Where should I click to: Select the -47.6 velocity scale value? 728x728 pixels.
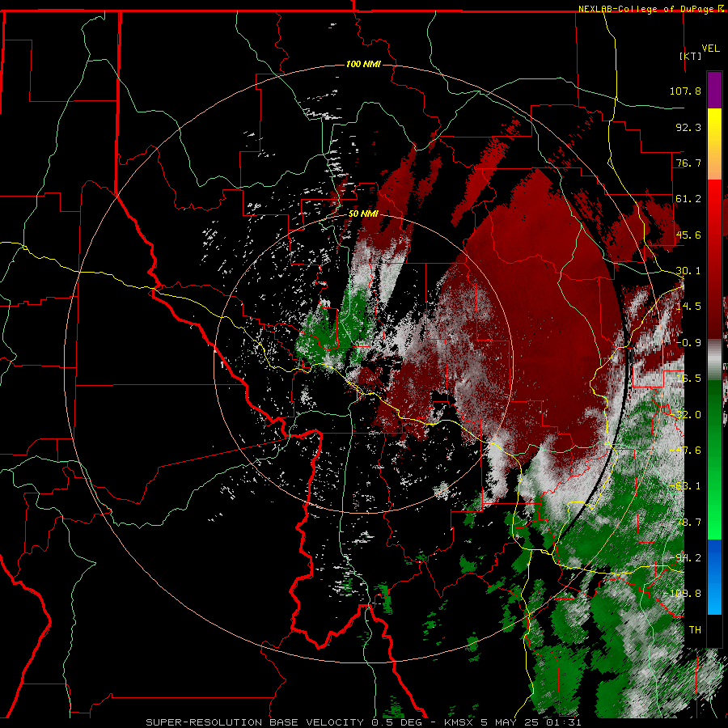point(685,451)
